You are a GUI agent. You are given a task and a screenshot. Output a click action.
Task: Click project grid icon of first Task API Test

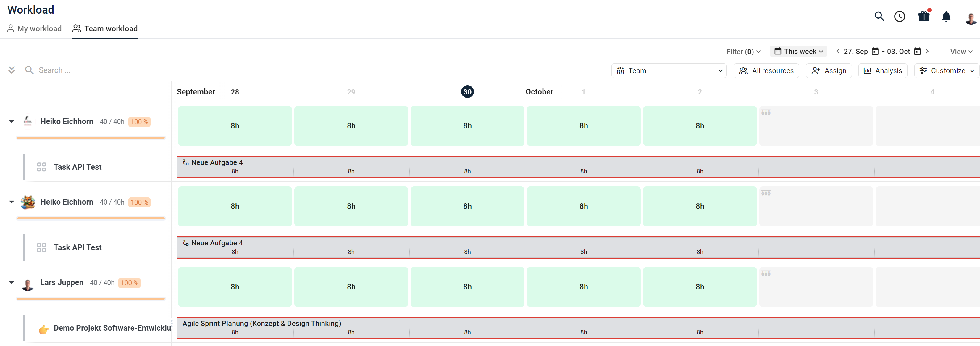tap(41, 167)
